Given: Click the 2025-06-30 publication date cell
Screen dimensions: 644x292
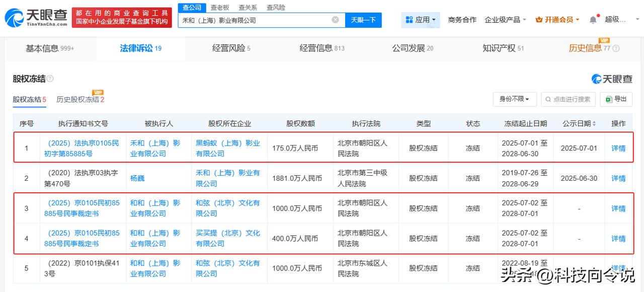Looking at the screenshot, I should tap(579, 178).
